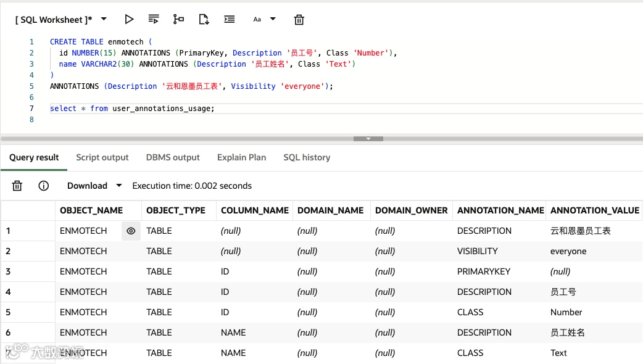Run the statement with the play icon
The width and height of the screenshot is (643, 364).
129,20
